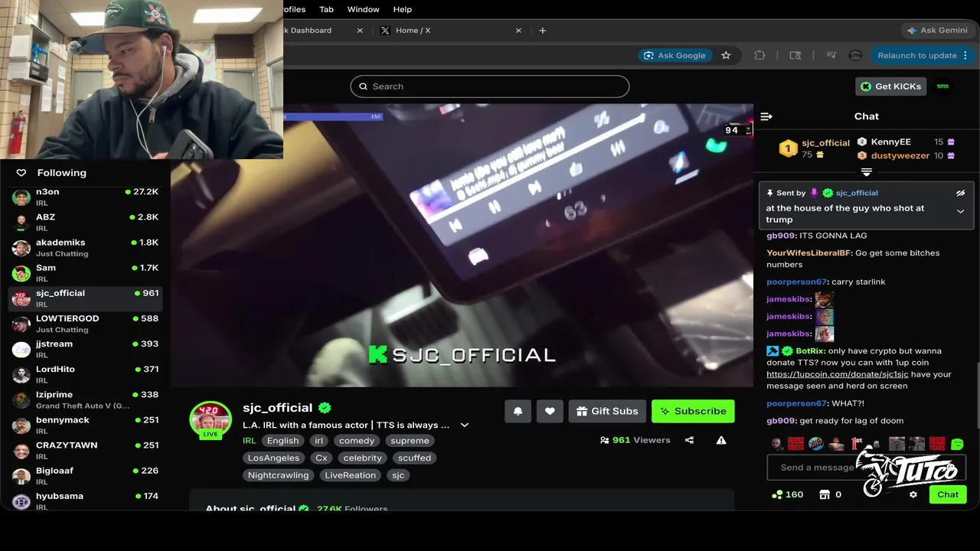Click the green Chat send button

click(948, 494)
